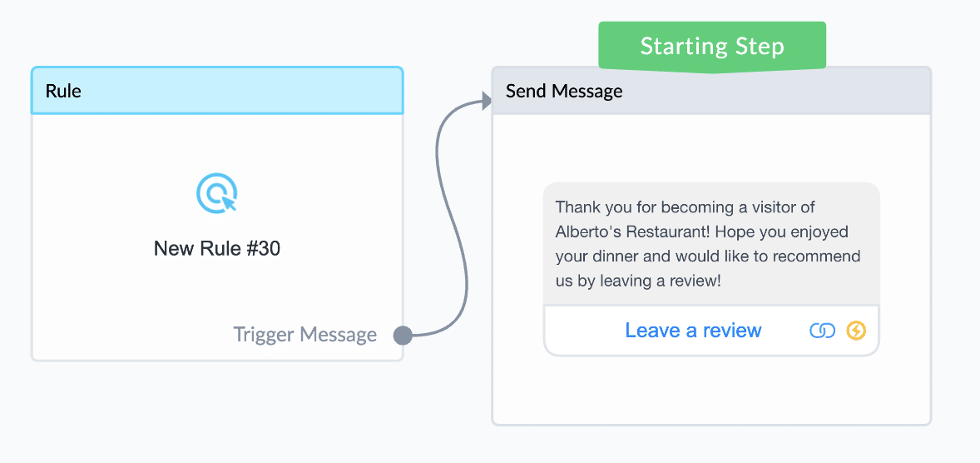Select the blue Rule node header
980x463 pixels.
217,91
